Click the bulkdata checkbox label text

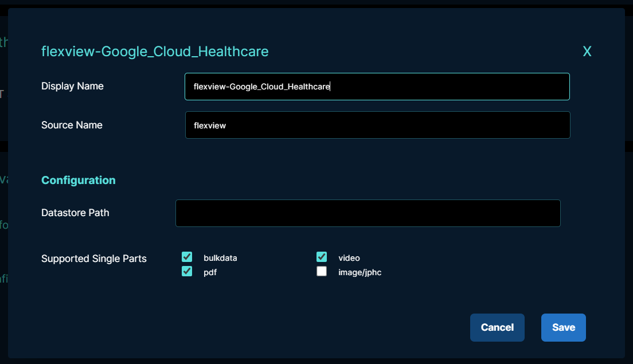pyautogui.click(x=221, y=258)
